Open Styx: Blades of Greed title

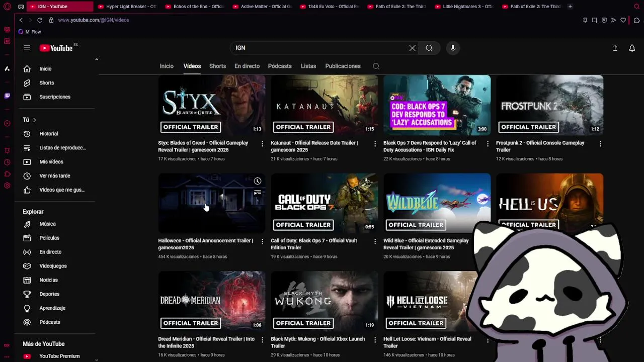pos(203,146)
